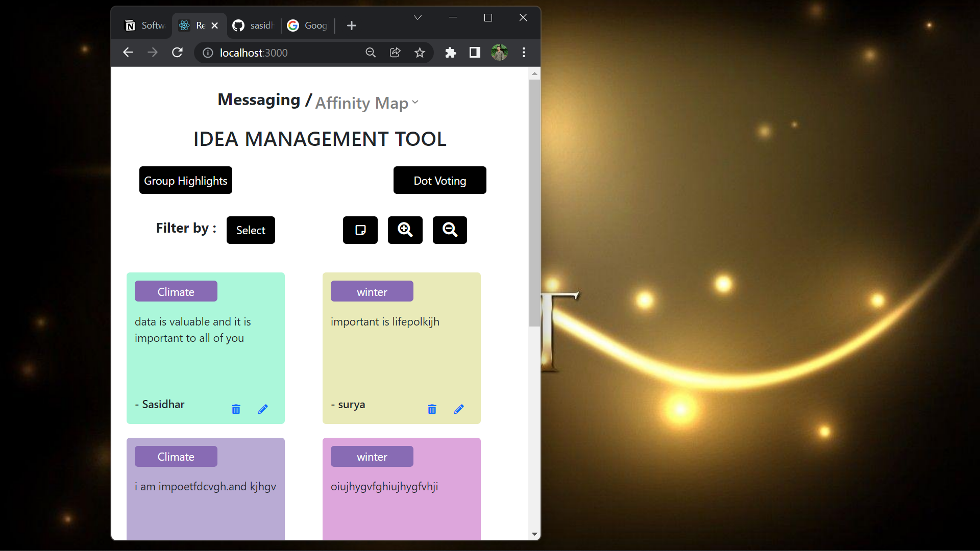Image resolution: width=980 pixels, height=551 pixels.
Task: Click the Group Highlights button
Action: click(186, 180)
